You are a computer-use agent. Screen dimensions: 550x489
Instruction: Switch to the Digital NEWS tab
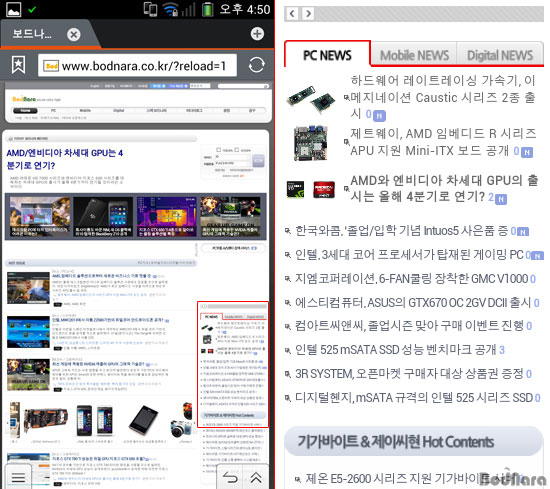[x=499, y=55]
